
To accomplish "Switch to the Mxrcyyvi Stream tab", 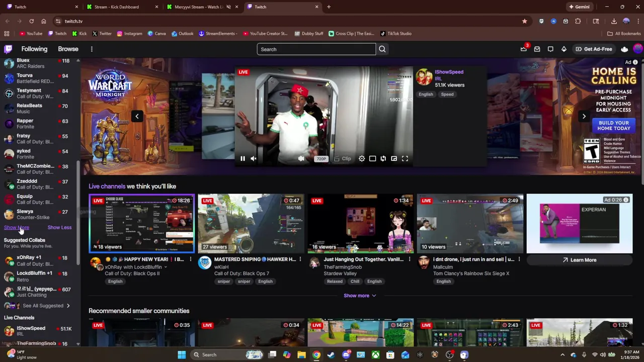I will [x=201, y=7].
